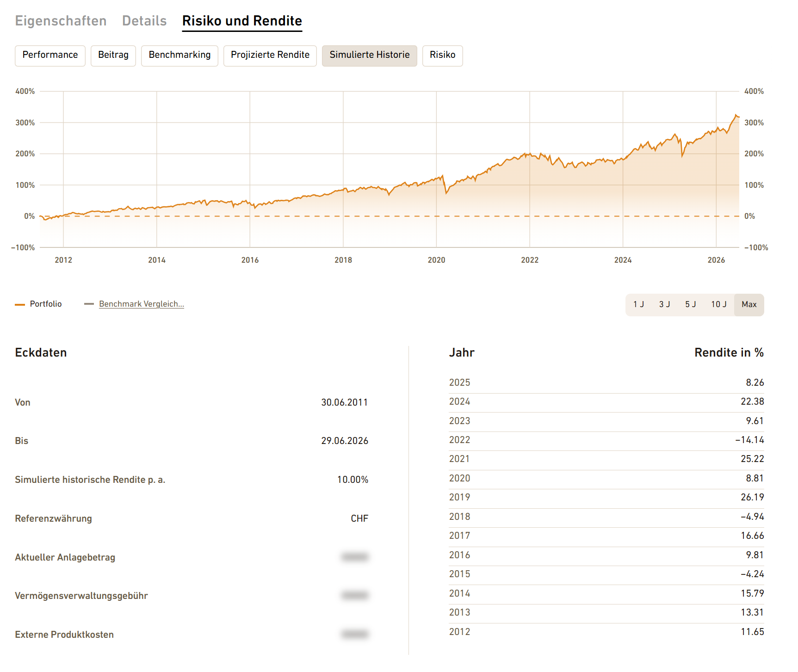
Task: Click the Benchmark Vergleich link
Action: (x=142, y=304)
